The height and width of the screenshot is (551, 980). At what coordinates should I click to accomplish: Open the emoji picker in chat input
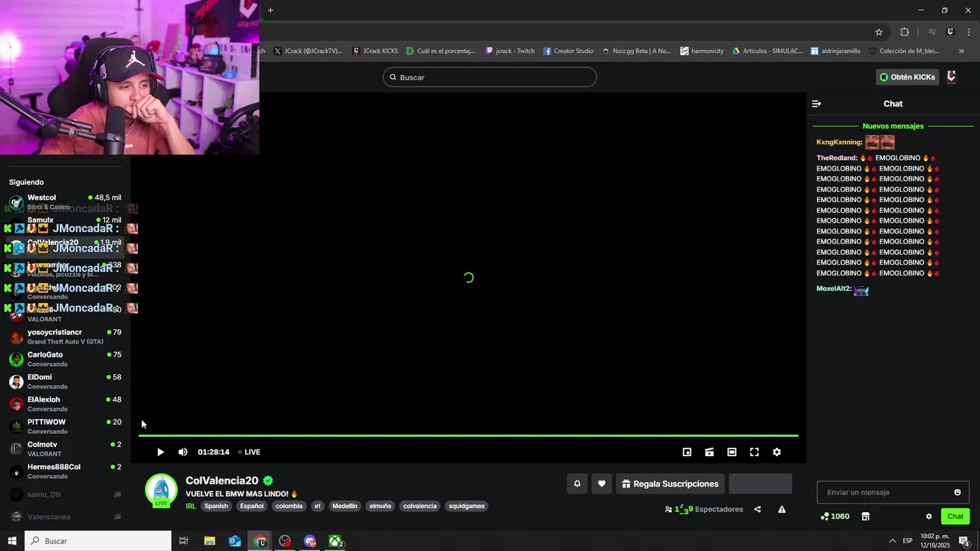click(957, 492)
